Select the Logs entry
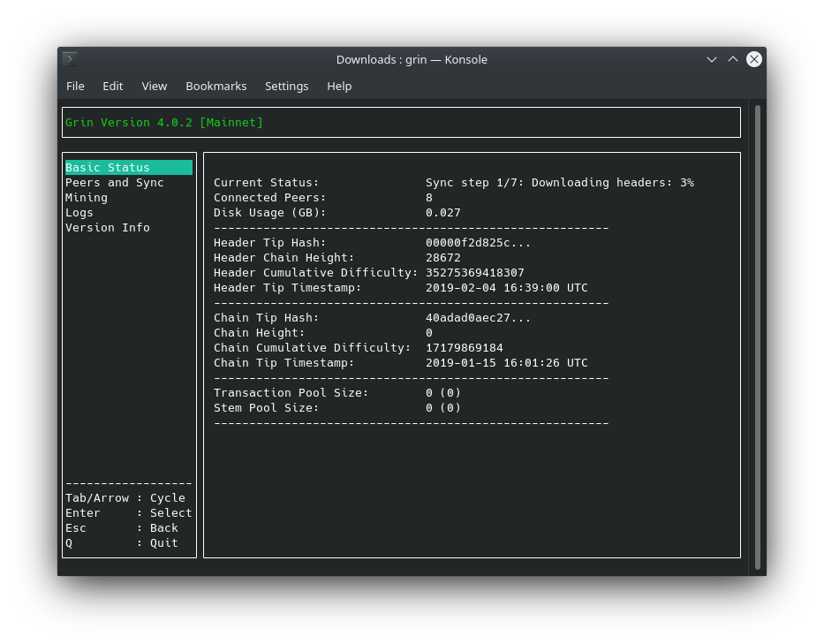This screenshot has width=824, height=644. (79, 213)
